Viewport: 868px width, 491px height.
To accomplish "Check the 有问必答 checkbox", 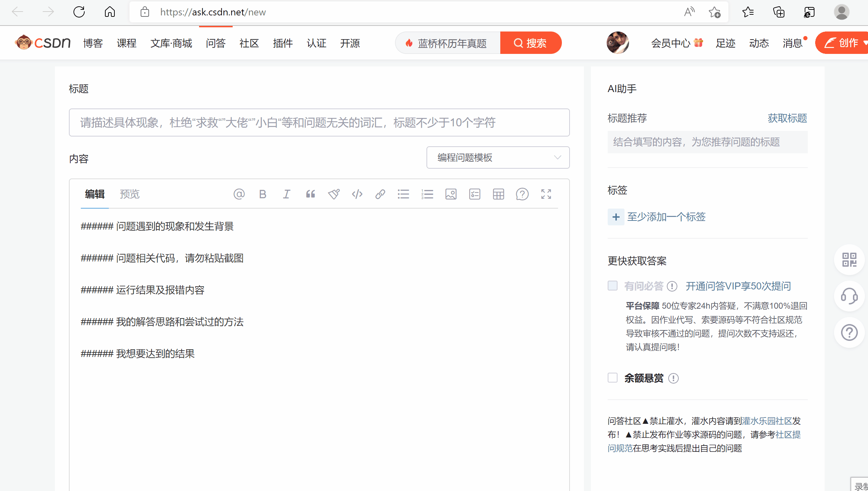I will (613, 286).
